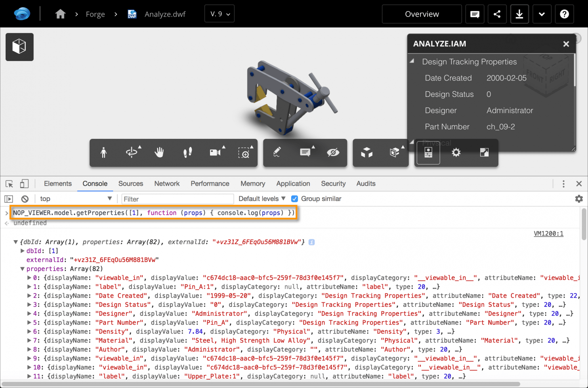The height and width of the screenshot is (388, 588).
Task: Switch to the Network tab
Action: click(167, 184)
